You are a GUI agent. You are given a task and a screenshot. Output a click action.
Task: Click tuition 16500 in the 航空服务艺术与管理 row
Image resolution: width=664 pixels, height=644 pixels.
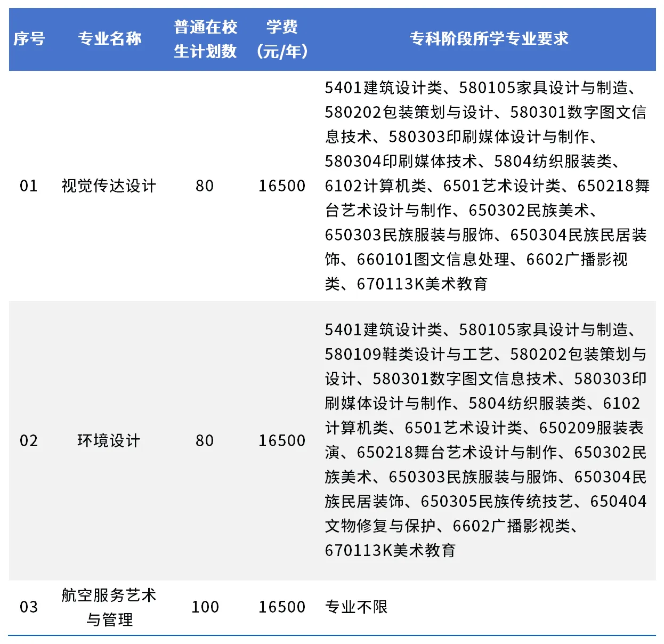(x=282, y=607)
